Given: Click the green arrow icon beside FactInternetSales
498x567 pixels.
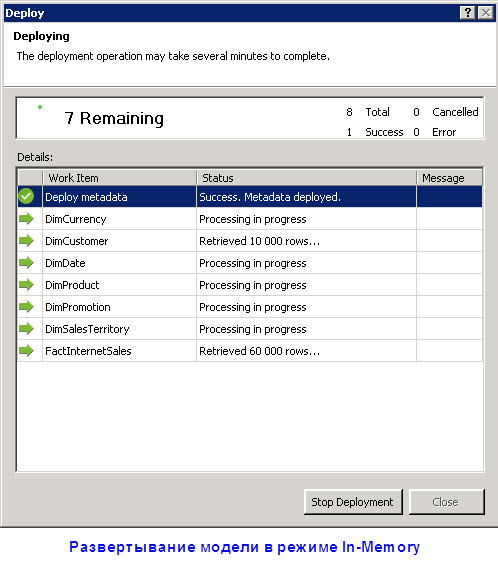Looking at the screenshot, I should (x=26, y=350).
